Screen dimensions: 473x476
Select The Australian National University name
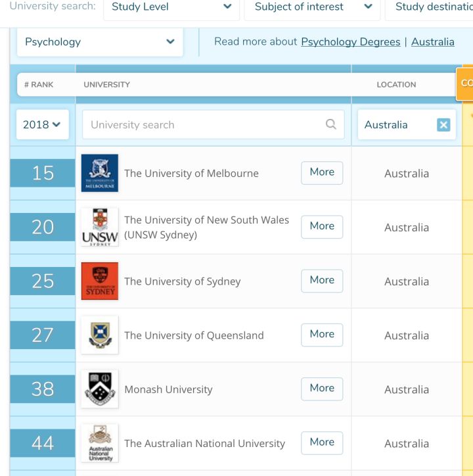click(205, 444)
